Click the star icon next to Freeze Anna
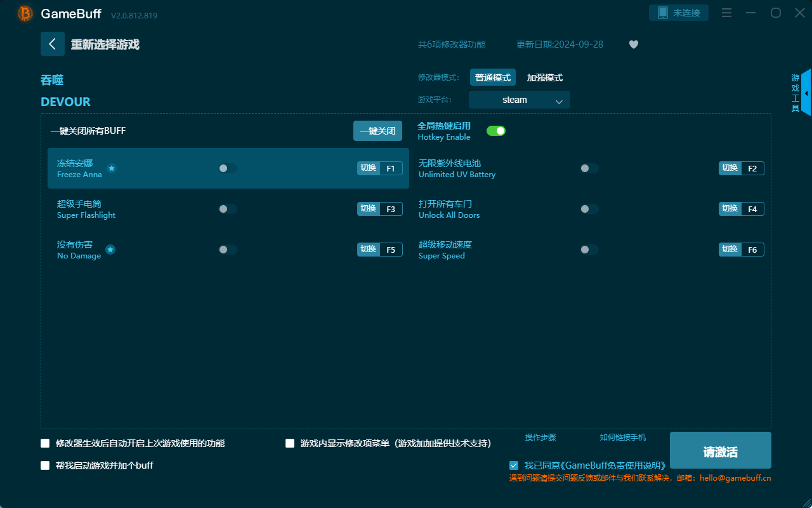 (112, 168)
